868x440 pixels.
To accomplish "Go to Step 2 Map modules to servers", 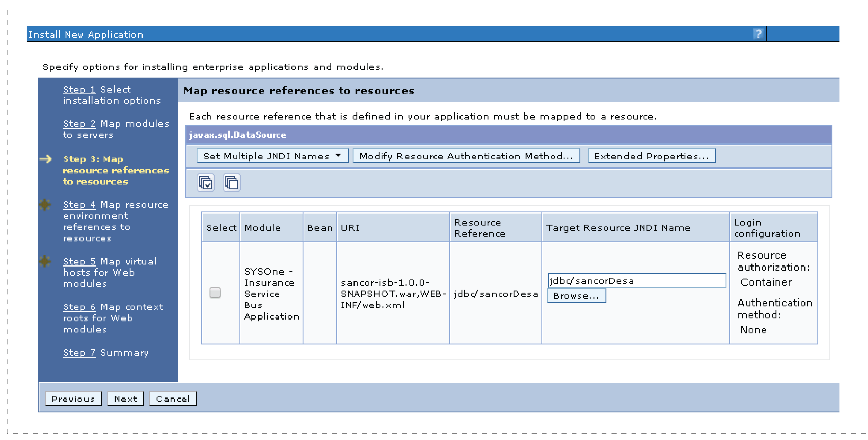I will click(79, 124).
